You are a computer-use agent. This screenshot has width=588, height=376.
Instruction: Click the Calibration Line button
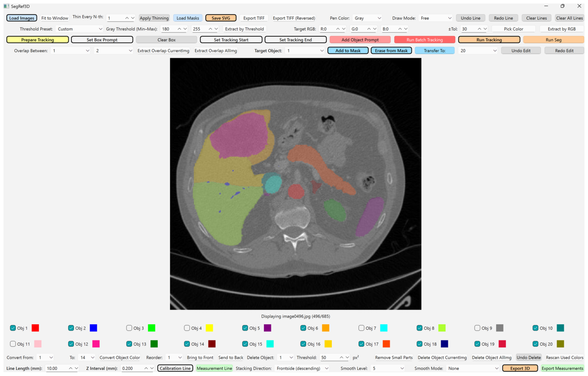click(x=175, y=368)
